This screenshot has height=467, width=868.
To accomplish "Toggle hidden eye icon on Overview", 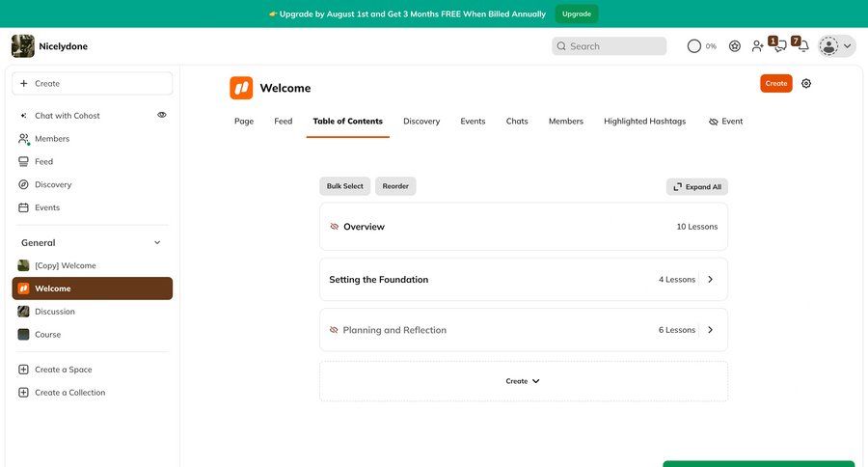I will coord(335,227).
